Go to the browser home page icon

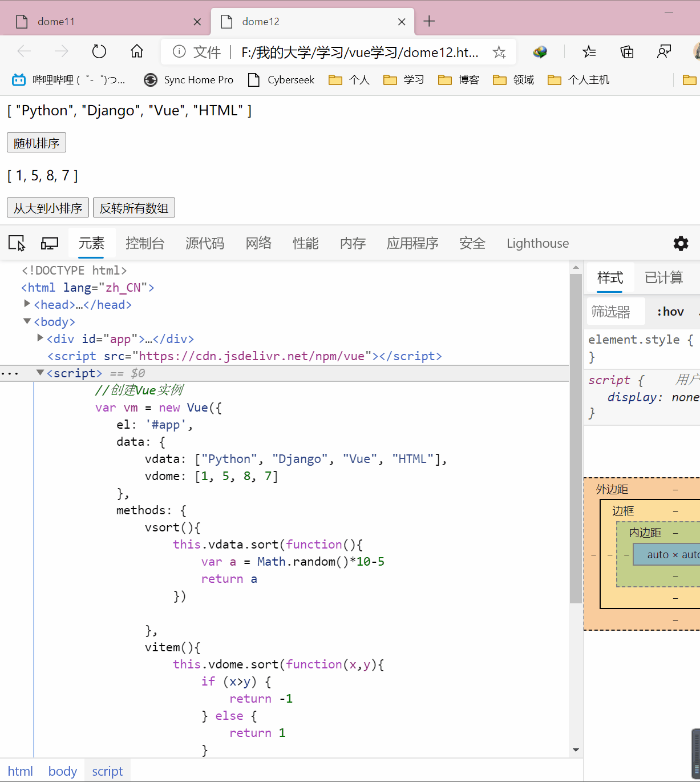click(137, 52)
